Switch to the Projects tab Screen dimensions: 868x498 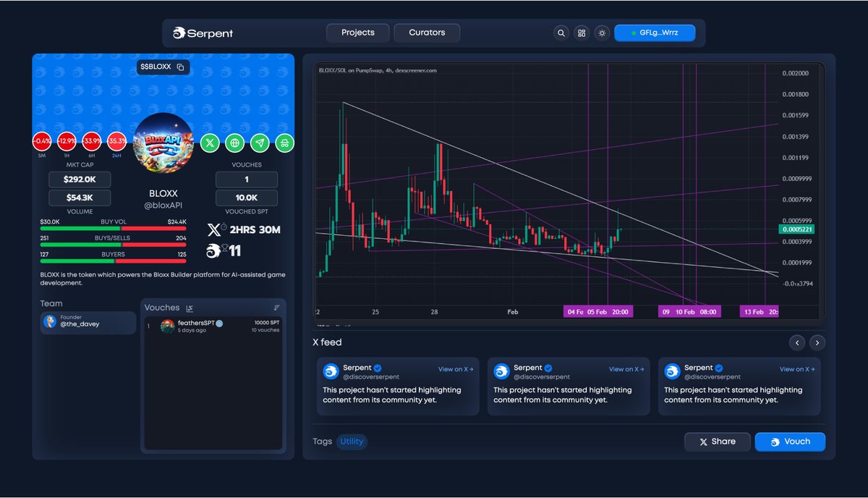point(358,33)
